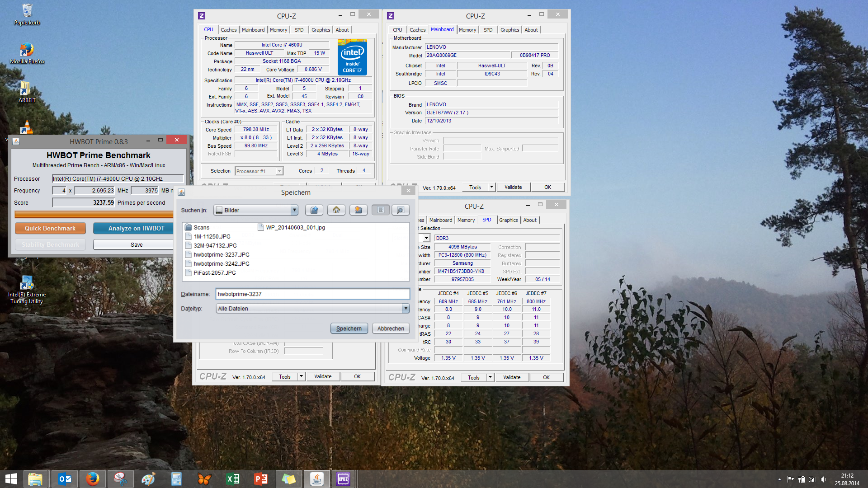Select file hwbotprime-3242.JPG in list

(x=217, y=263)
